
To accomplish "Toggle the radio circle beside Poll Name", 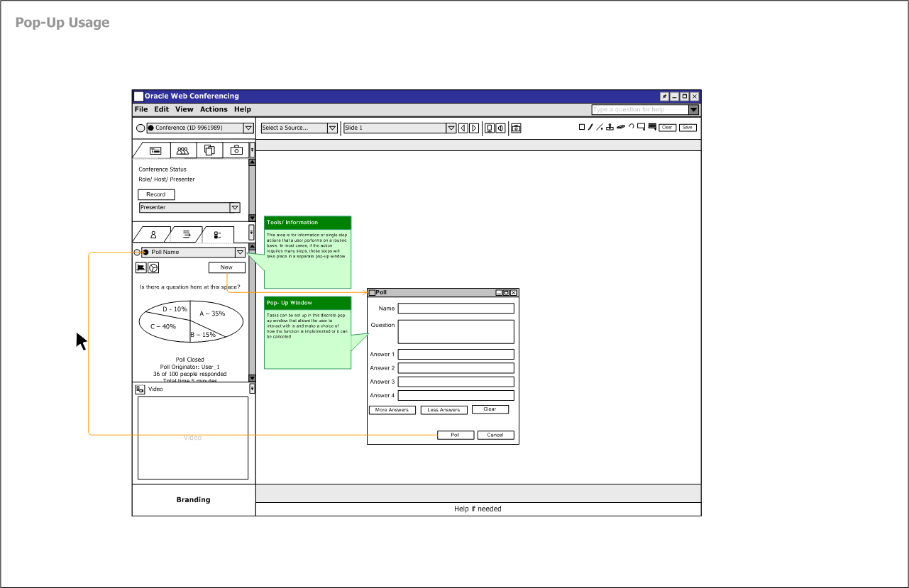I will tap(137, 252).
